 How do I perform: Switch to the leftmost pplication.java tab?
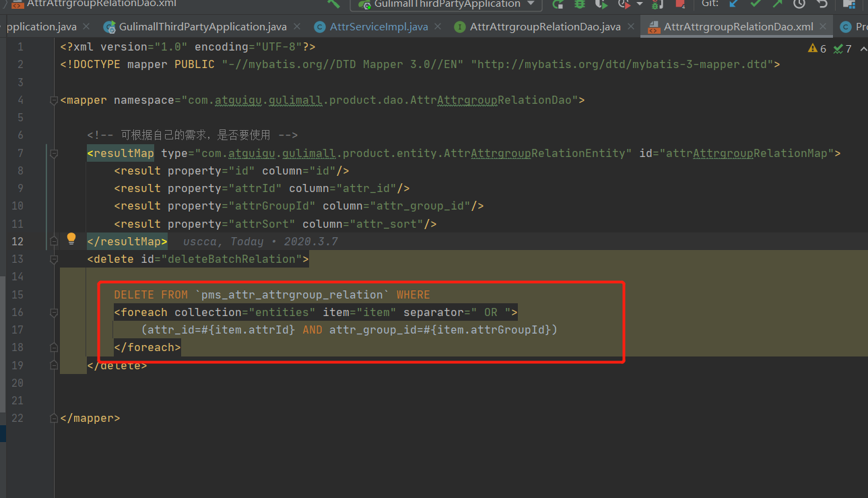(x=41, y=27)
